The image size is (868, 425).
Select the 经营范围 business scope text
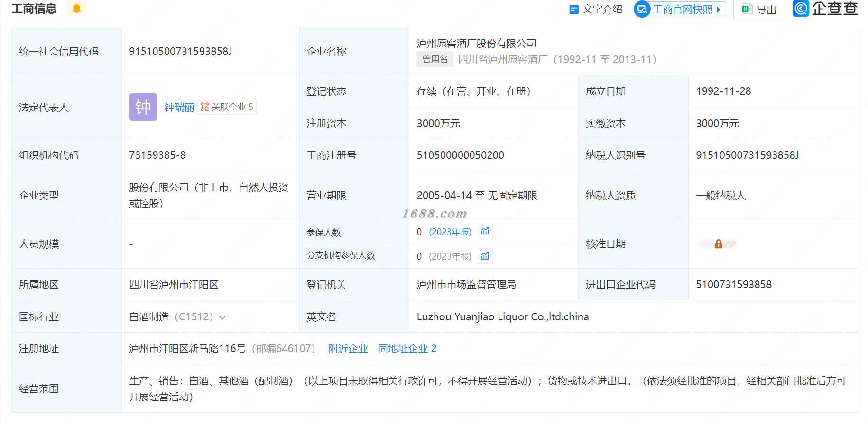coord(488,389)
